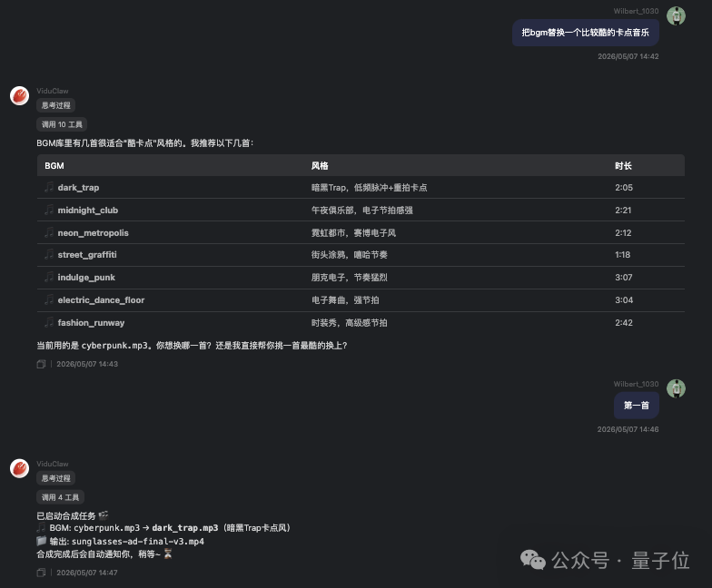
Task: Select the fashion_runway track name
Action: pyautogui.click(x=91, y=323)
